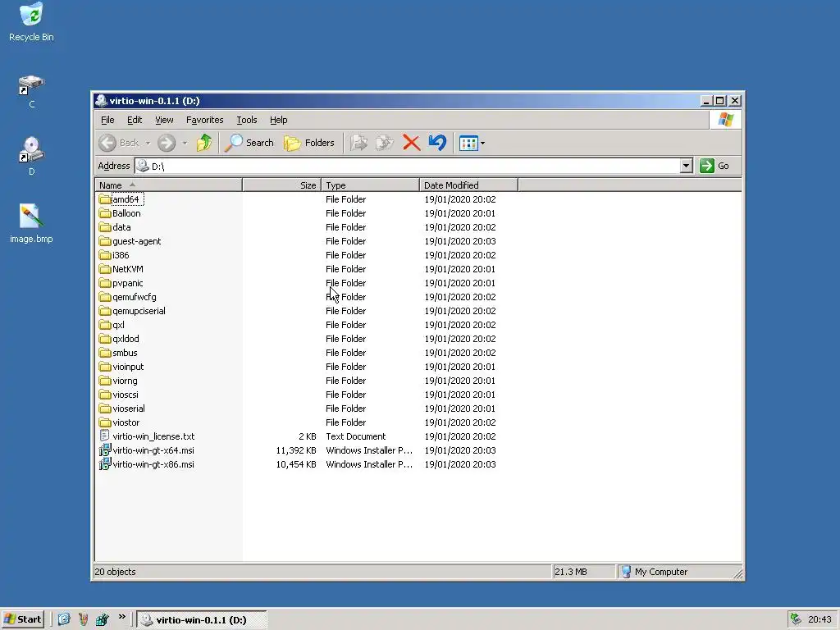Select the virtio-win_license.txt document icon
840x630 pixels.
coord(105,436)
